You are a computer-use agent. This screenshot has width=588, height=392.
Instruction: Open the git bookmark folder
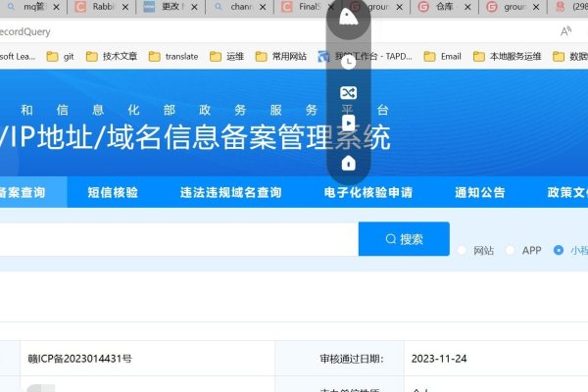click(x=61, y=57)
